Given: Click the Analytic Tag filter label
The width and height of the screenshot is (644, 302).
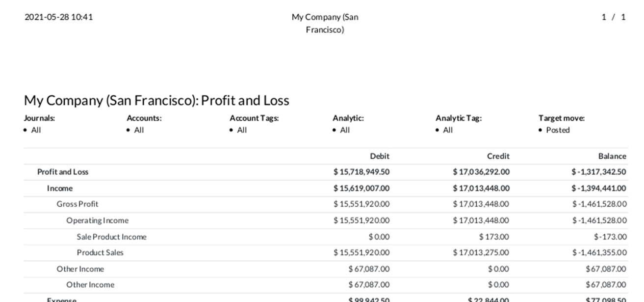Looking at the screenshot, I should 458,118.
